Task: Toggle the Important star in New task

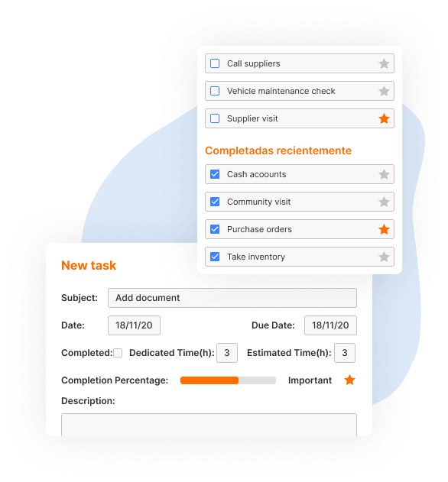Action: click(349, 380)
